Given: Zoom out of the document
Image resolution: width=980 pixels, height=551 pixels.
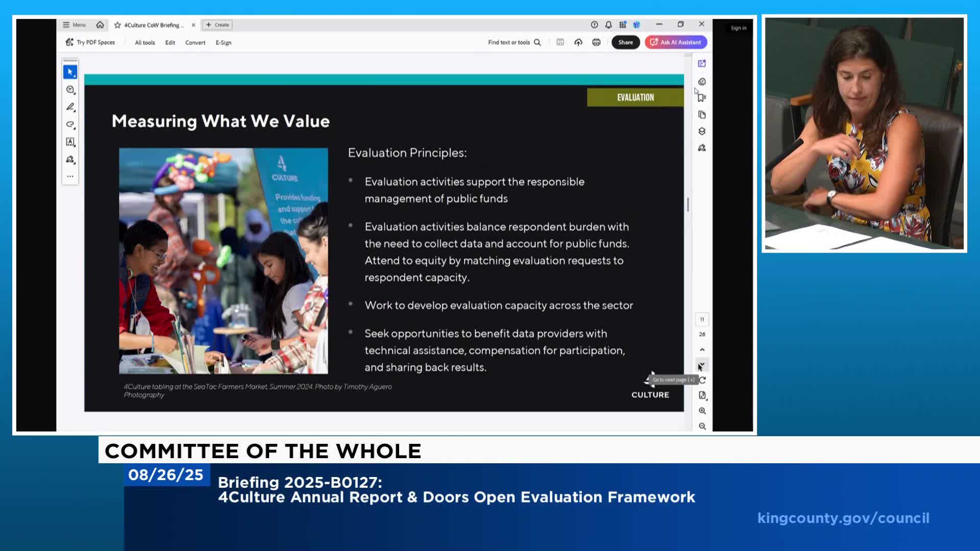Looking at the screenshot, I should (702, 426).
